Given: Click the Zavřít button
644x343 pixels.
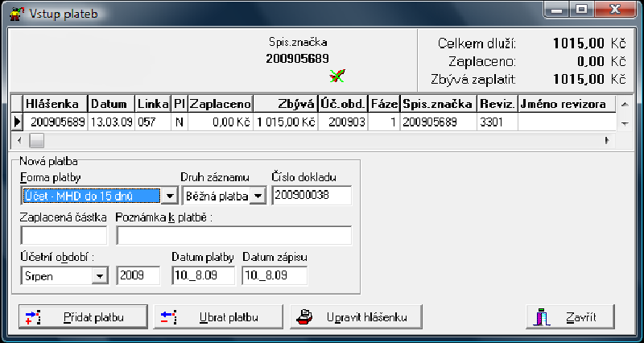Looking at the screenshot, I should (570, 317).
